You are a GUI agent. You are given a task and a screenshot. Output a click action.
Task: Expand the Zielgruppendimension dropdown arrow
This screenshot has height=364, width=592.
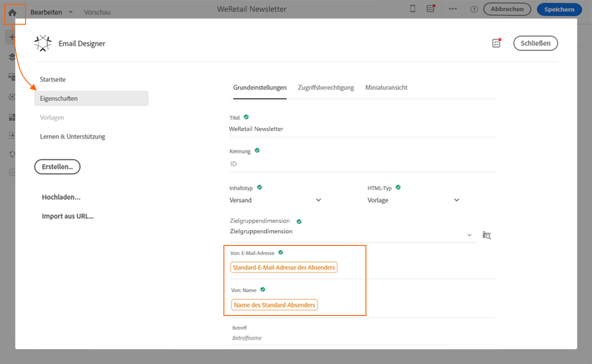pos(469,235)
